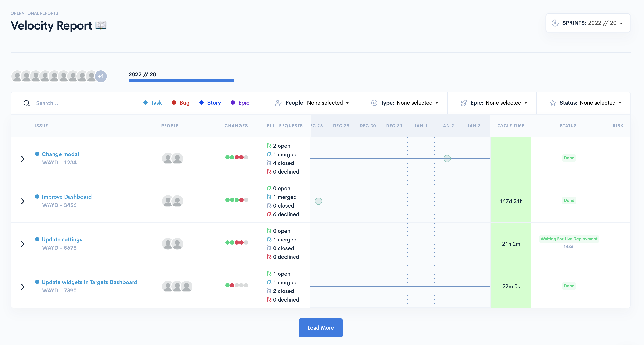Click the Cycle Time column header

(x=510, y=126)
